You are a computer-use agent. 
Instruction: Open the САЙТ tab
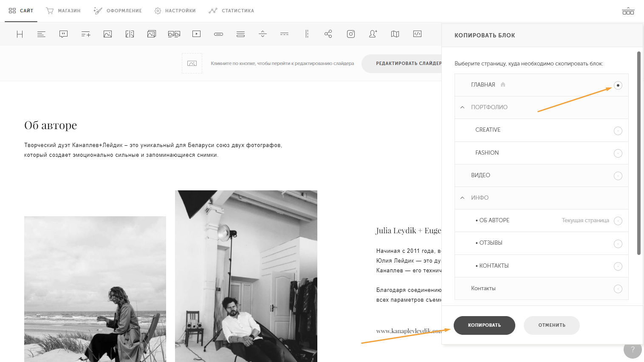coord(21,11)
